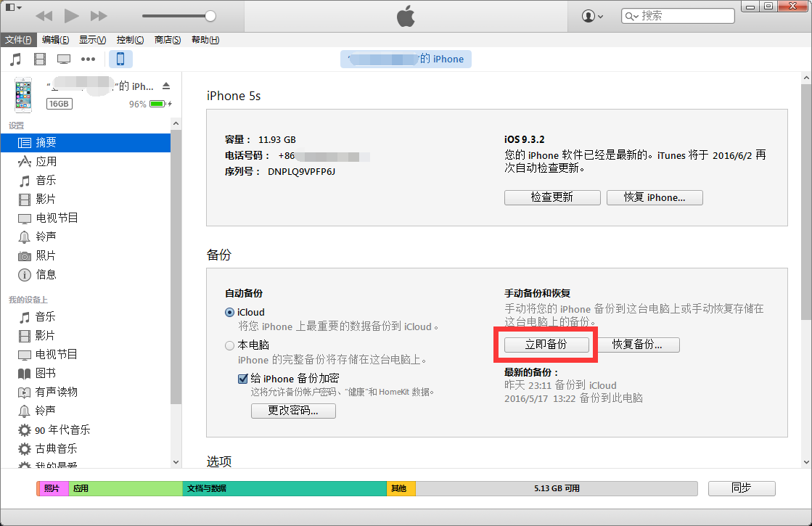Select 电视节目 under 我的设备上

click(86, 355)
